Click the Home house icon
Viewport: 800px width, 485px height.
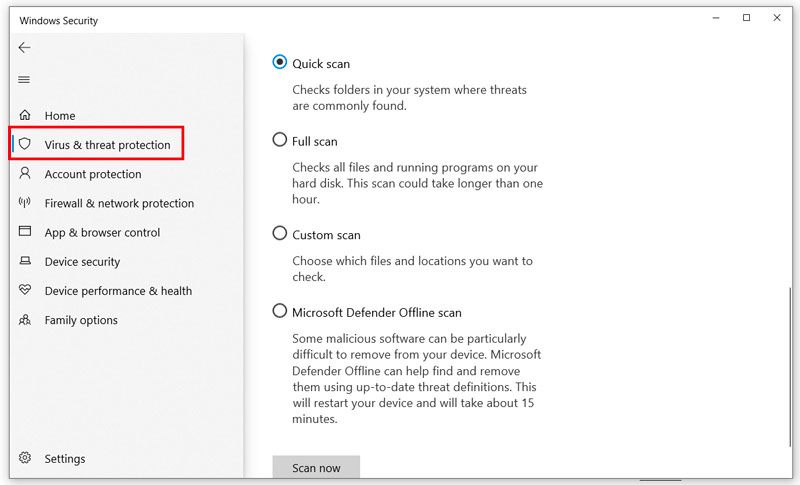24,115
